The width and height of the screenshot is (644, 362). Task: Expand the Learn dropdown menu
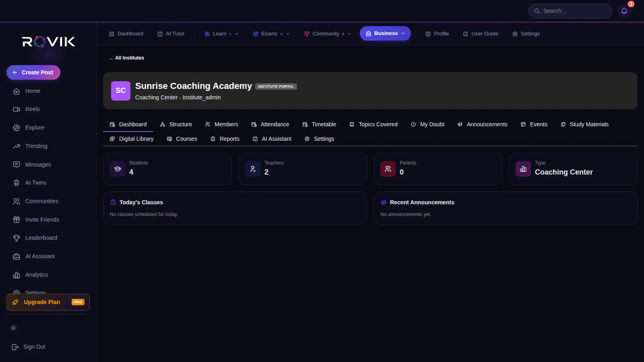[222, 34]
